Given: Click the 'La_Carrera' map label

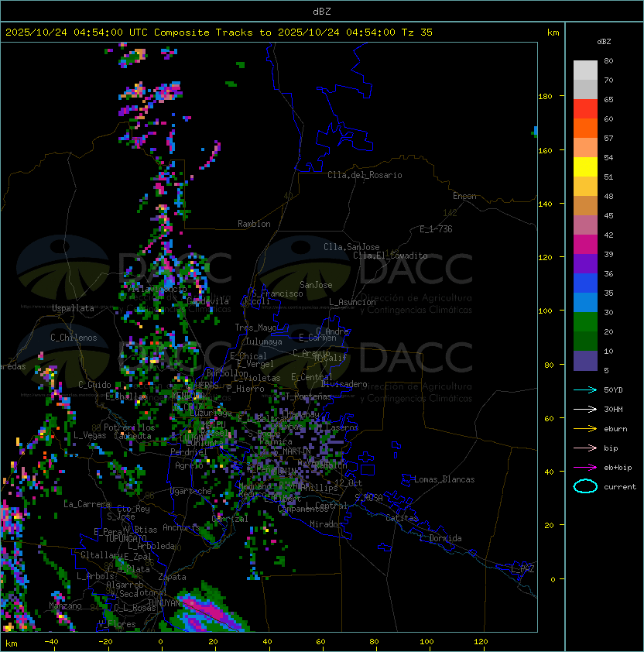Looking at the screenshot, I should pos(87,504).
